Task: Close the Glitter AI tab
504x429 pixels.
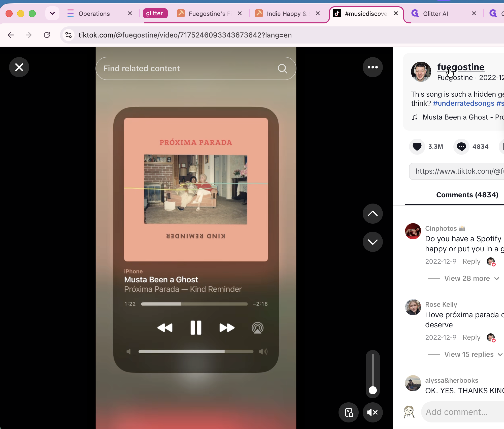Action: pos(474,14)
